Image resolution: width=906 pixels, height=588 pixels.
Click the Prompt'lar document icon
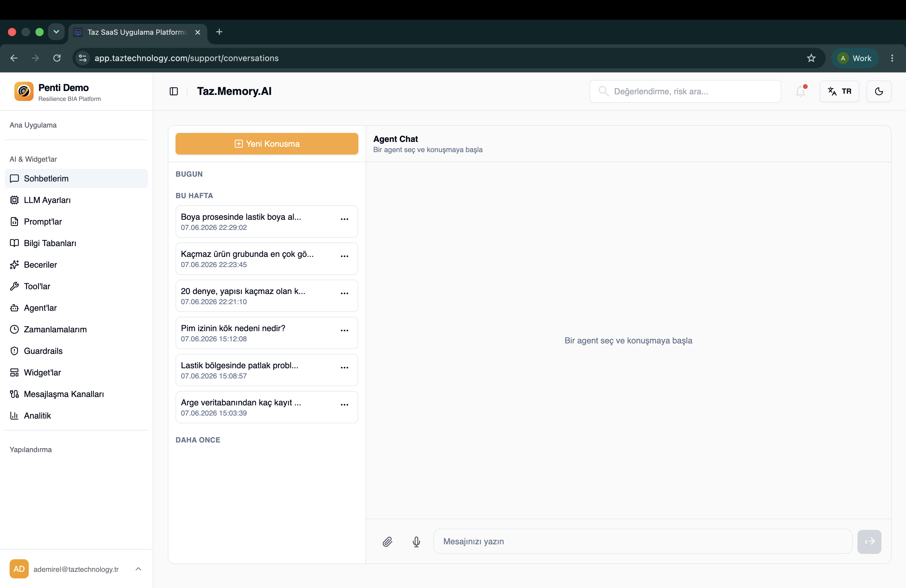pyautogui.click(x=14, y=222)
